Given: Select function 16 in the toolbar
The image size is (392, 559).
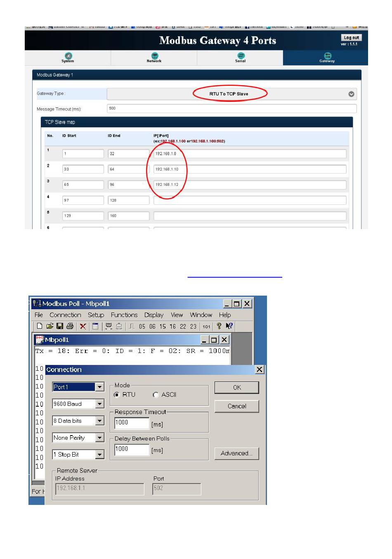Looking at the screenshot, I should 172,326.
